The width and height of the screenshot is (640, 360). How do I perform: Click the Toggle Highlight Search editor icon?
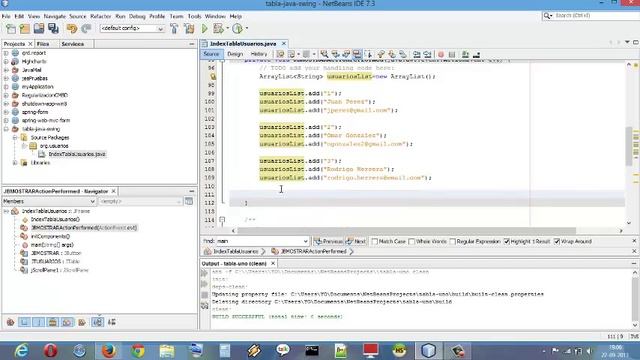357,54
